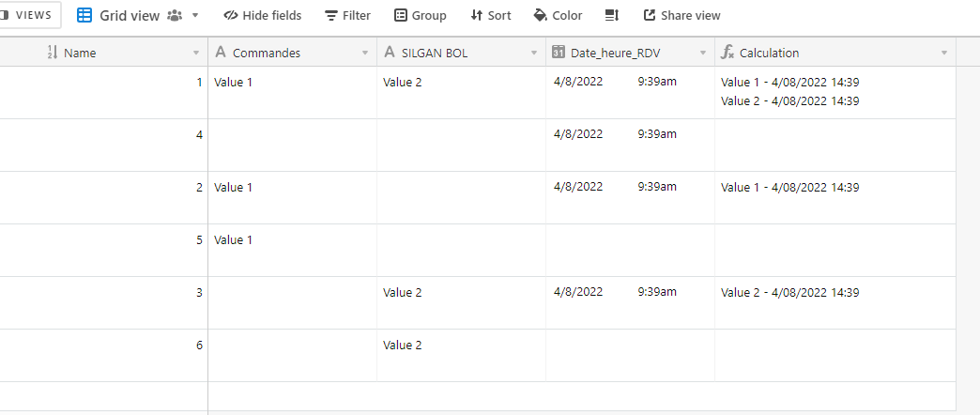Click the text type icon beside SILGAN BOL
This screenshot has width=980, height=415.
point(389,53)
